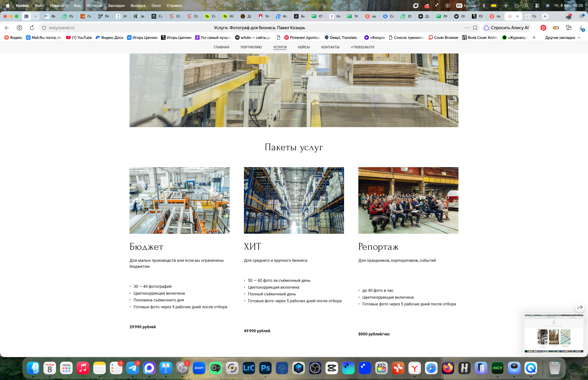Reload the page with the refresh icon
This screenshot has height=380, width=588.
32,28
